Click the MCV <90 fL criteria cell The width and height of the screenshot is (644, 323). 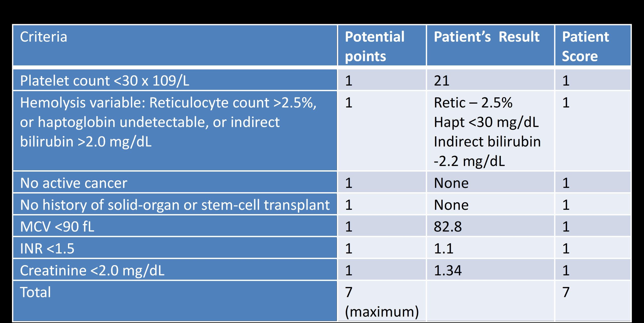[57, 227]
